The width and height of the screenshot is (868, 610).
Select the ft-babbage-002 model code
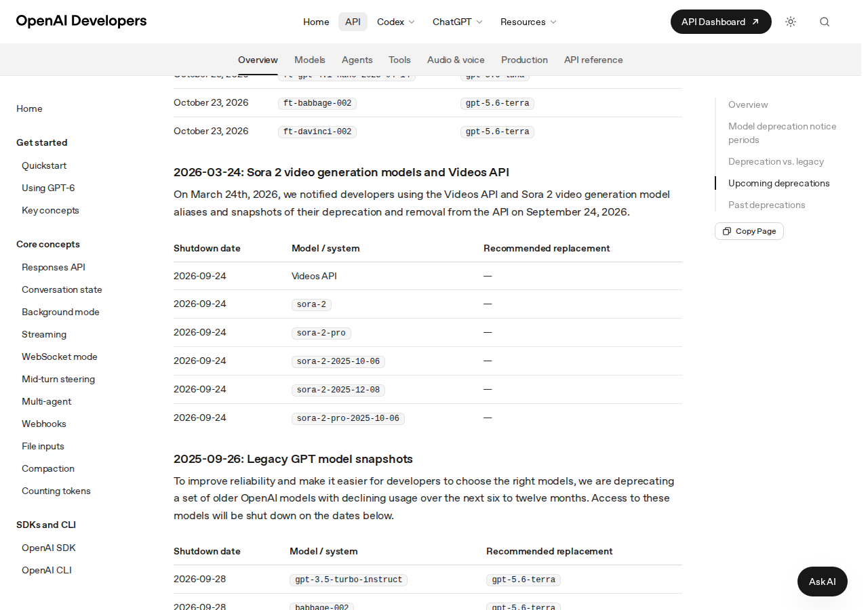[x=317, y=104]
